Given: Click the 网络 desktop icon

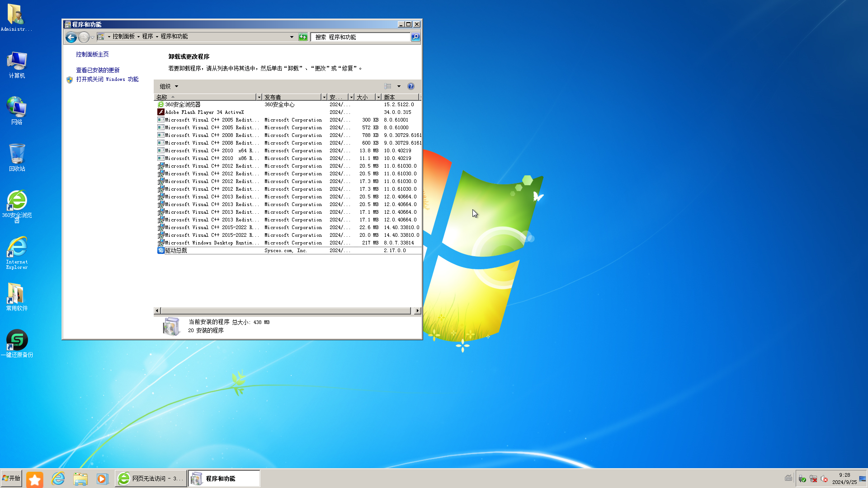Looking at the screenshot, I should coord(17,111).
